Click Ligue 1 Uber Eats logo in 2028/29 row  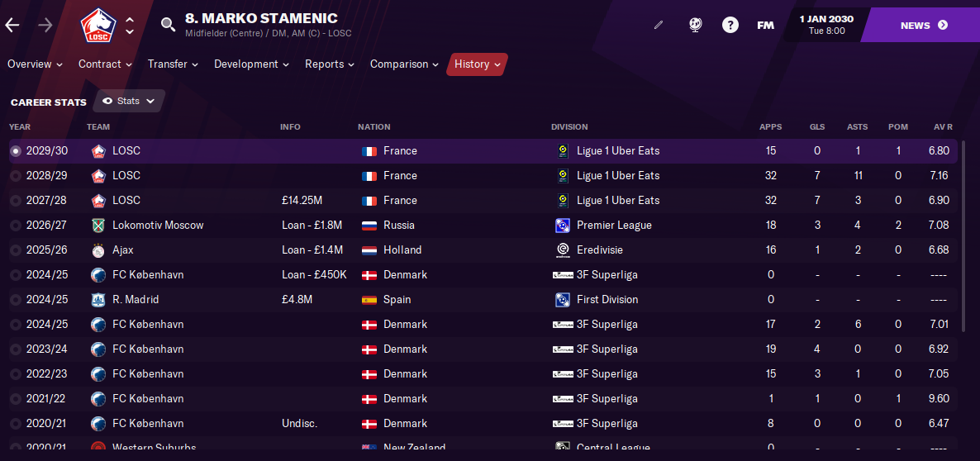click(x=563, y=175)
